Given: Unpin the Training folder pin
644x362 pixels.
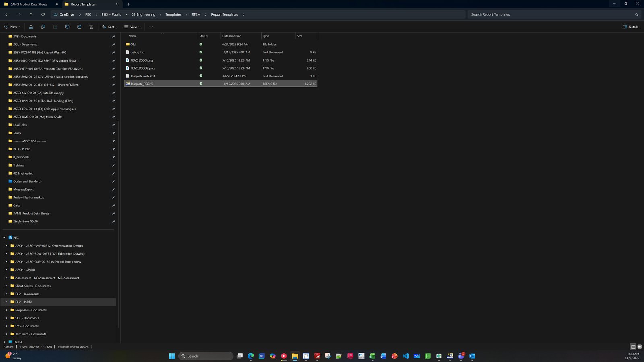Looking at the screenshot, I should pos(114,165).
